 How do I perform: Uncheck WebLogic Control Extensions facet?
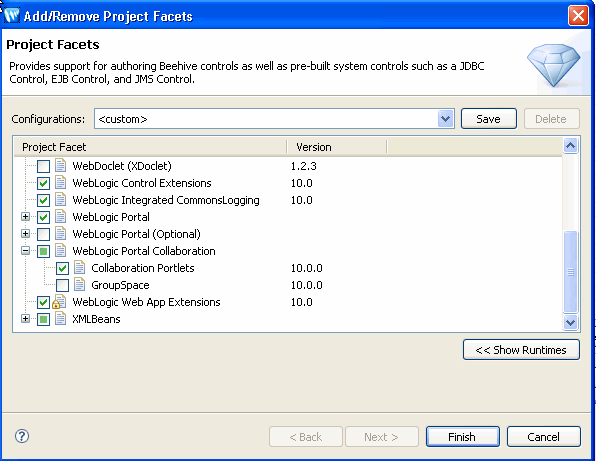click(x=43, y=183)
